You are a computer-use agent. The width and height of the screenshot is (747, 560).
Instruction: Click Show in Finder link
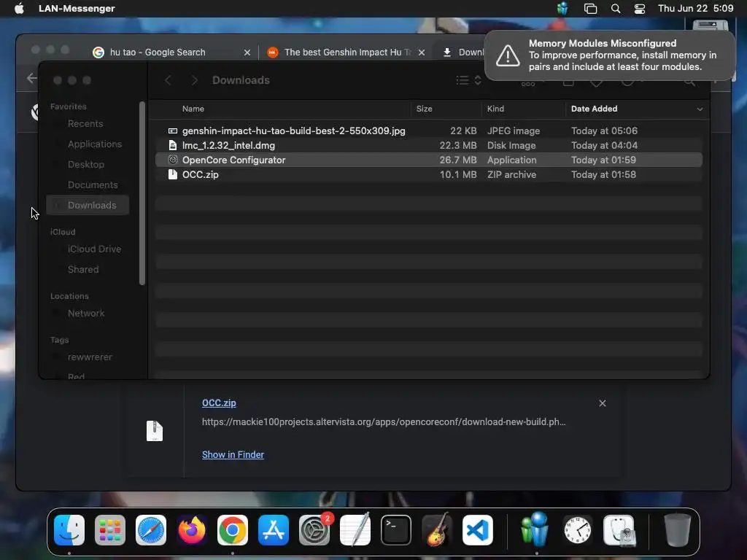tap(233, 455)
